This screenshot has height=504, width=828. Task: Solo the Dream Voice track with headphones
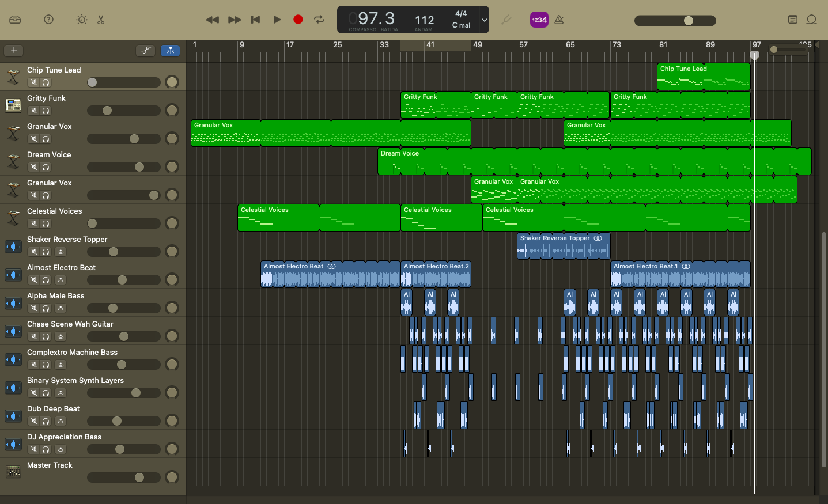(x=46, y=167)
